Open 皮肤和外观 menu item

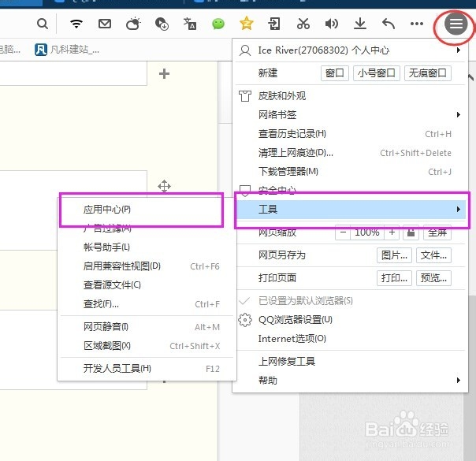point(351,96)
